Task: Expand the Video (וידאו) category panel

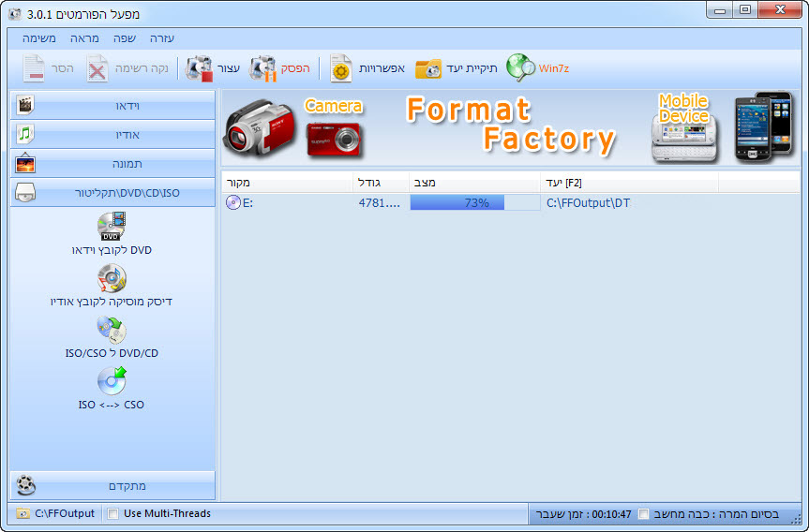Action: [112, 106]
